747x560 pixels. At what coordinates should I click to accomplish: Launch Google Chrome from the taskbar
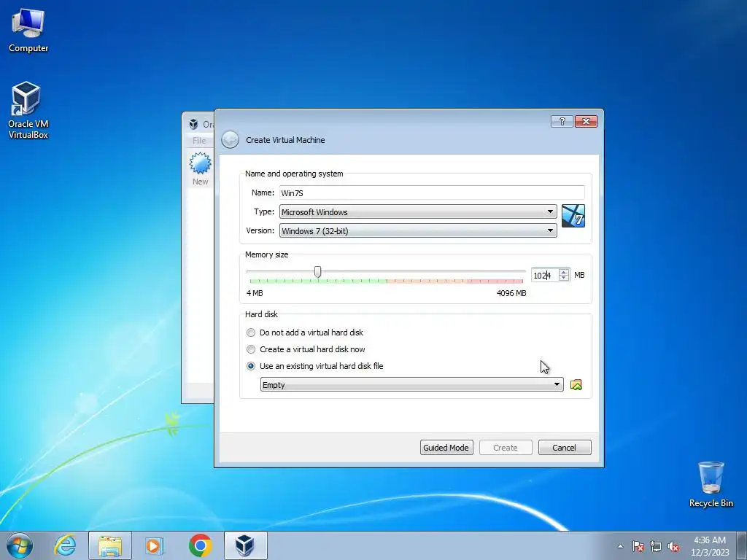[200, 545]
